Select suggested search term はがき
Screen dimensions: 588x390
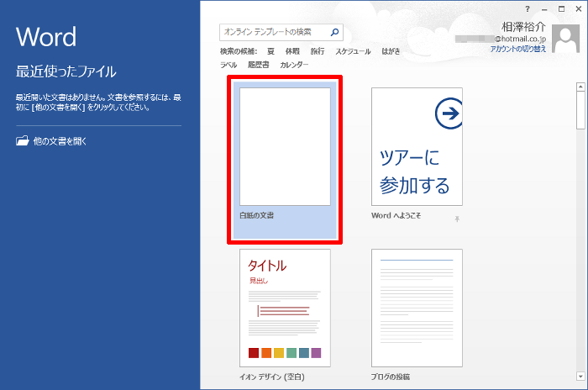coord(391,51)
